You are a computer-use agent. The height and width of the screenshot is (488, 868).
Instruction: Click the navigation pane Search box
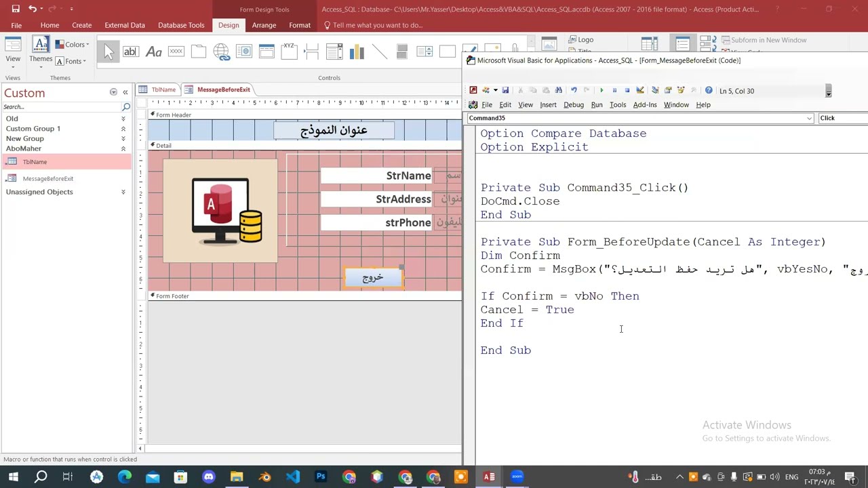coord(61,107)
